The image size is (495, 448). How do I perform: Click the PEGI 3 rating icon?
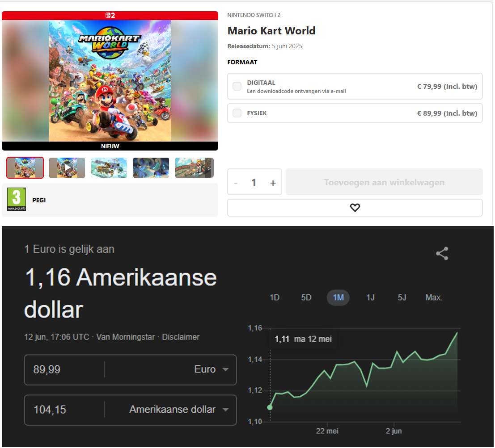coord(17,199)
